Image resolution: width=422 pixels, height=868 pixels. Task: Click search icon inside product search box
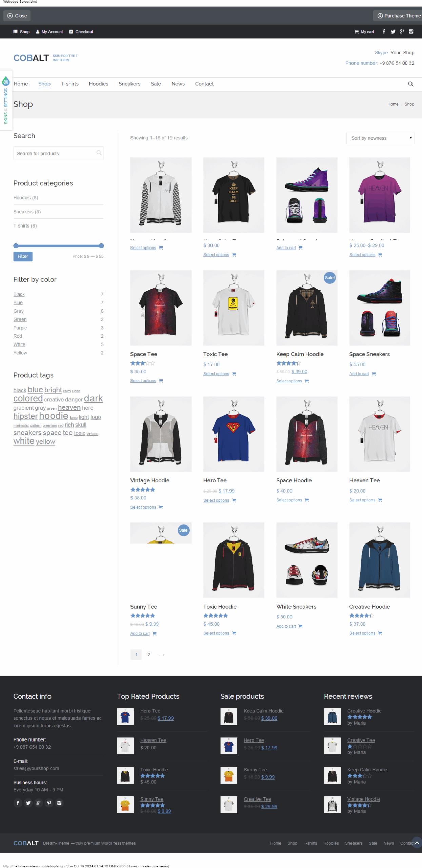coord(99,153)
